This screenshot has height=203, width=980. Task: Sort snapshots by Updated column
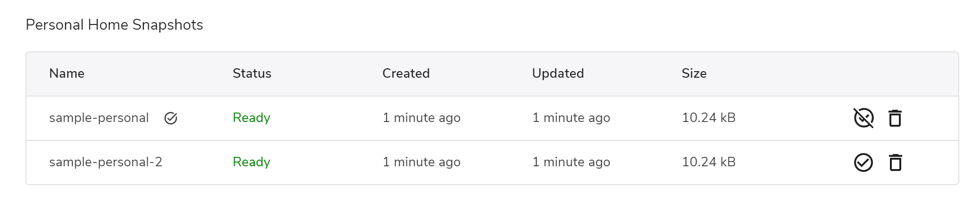tap(558, 73)
